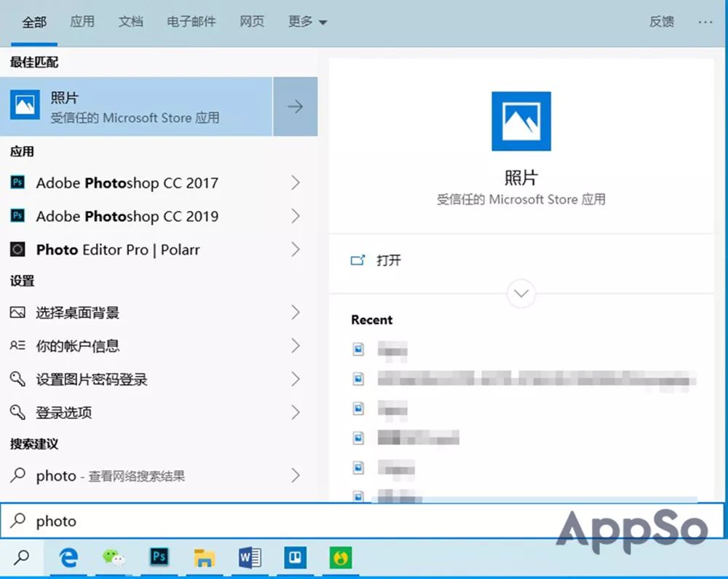This screenshot has height=579, width=728.
Task: Click the Polarr Photo Editor icon
Action: coord(17,249)
